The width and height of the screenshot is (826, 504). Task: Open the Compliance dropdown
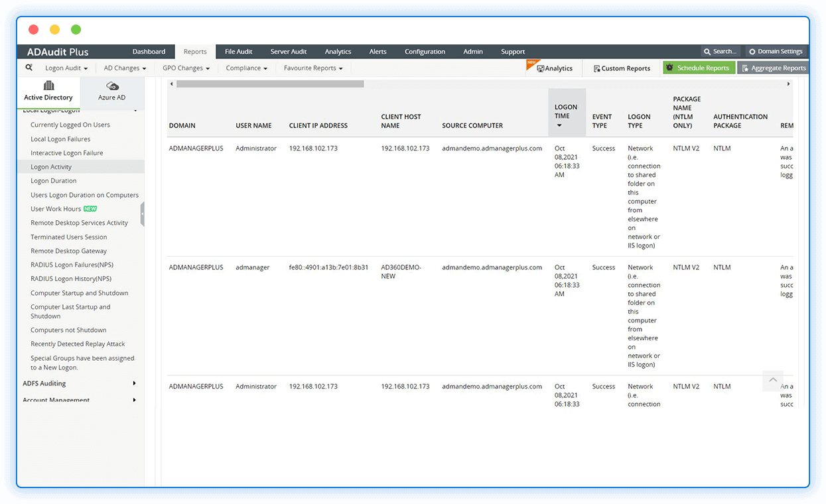coord(247,68)
